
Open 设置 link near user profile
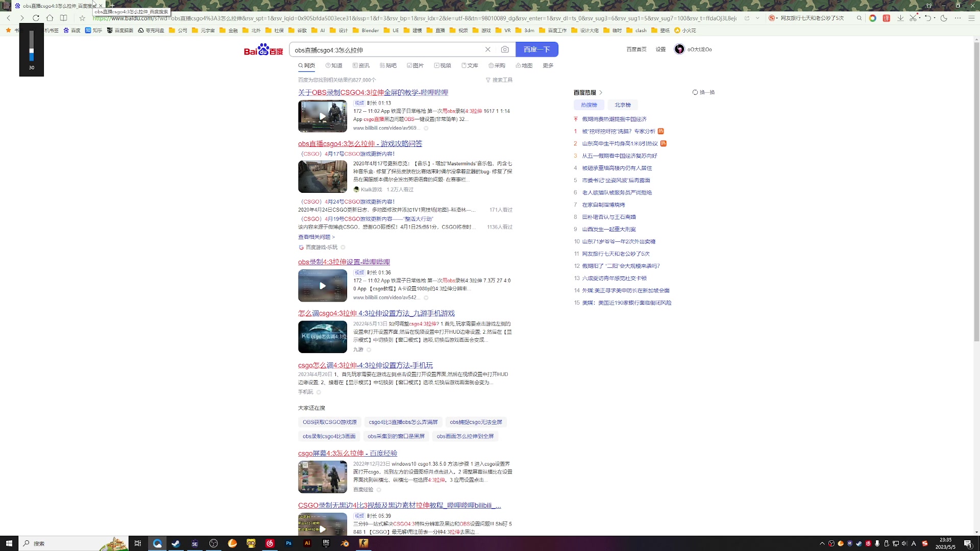[660, 49]
